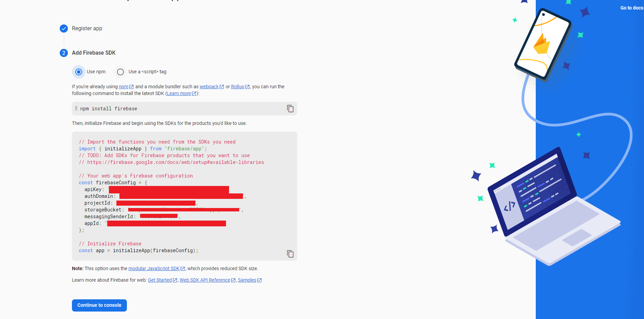Open the Get Started link
Image resolution: width=644 pixels, height=319 pixels.
[x=162, y=280]
